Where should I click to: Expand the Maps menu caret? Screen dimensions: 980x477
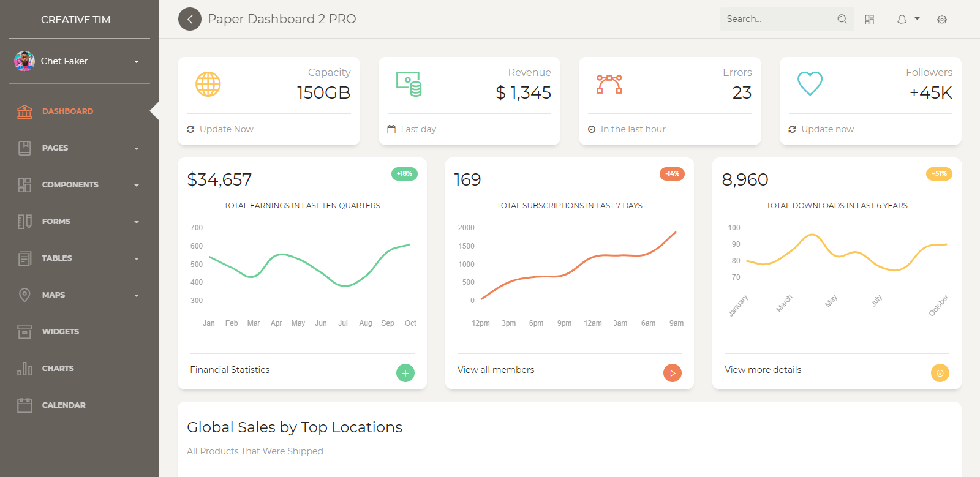coord(137,295)
